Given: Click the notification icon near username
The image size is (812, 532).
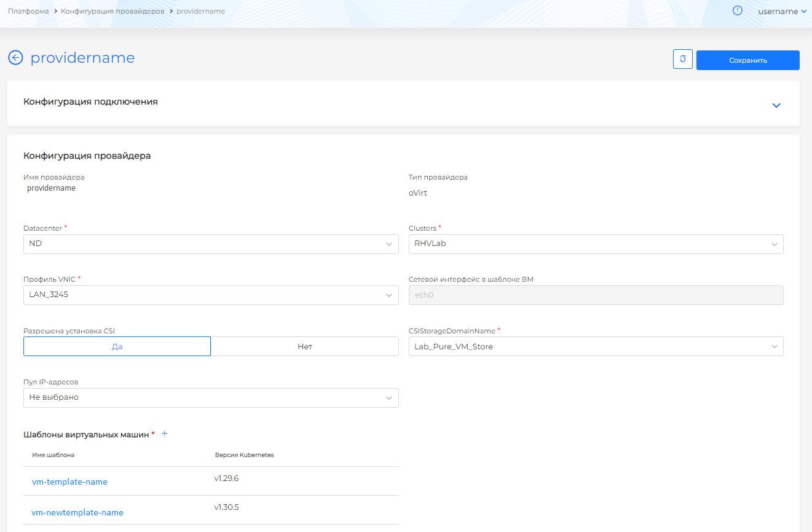Looking at the screenshot, I should [x=738, y=10].
